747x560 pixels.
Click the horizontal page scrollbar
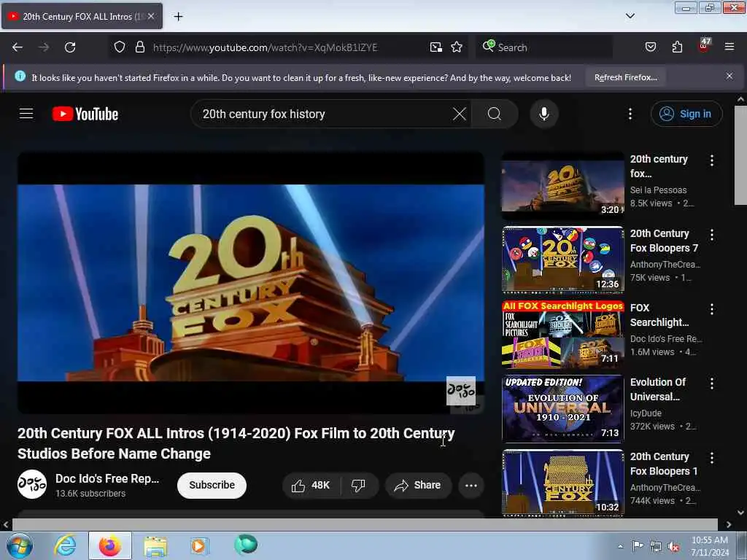click(365, 524)
